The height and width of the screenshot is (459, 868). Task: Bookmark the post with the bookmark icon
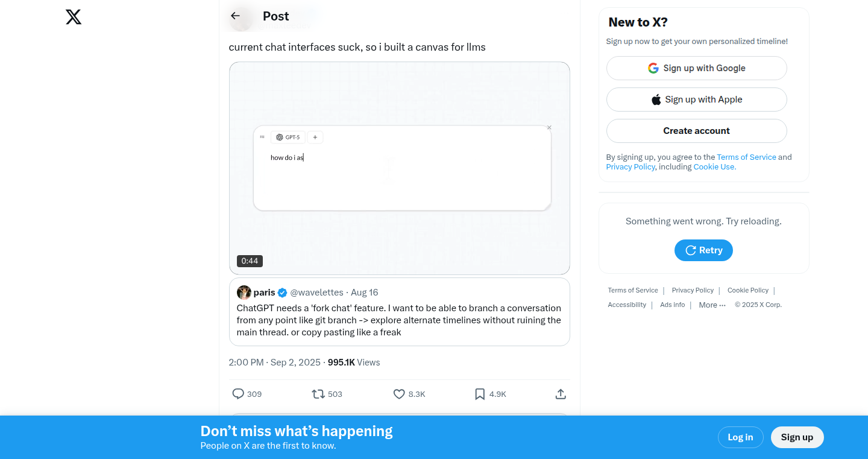tap(480, 394)
